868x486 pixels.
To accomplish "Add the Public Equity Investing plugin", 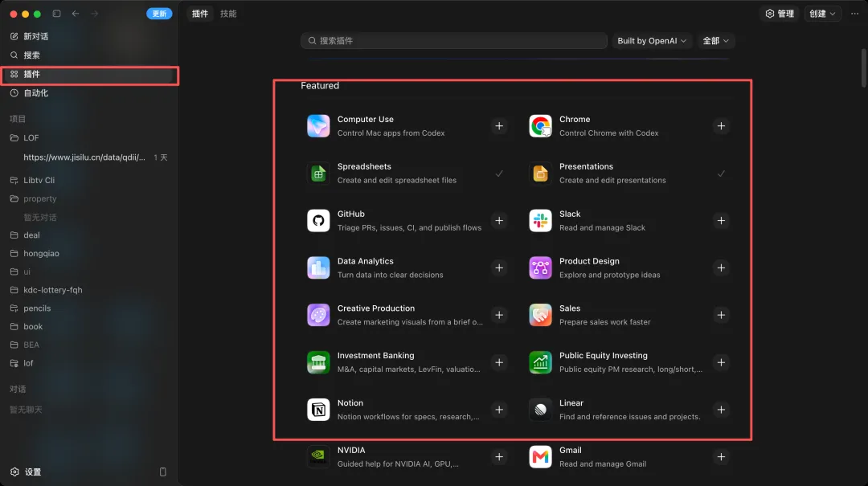I will [721, 362].
